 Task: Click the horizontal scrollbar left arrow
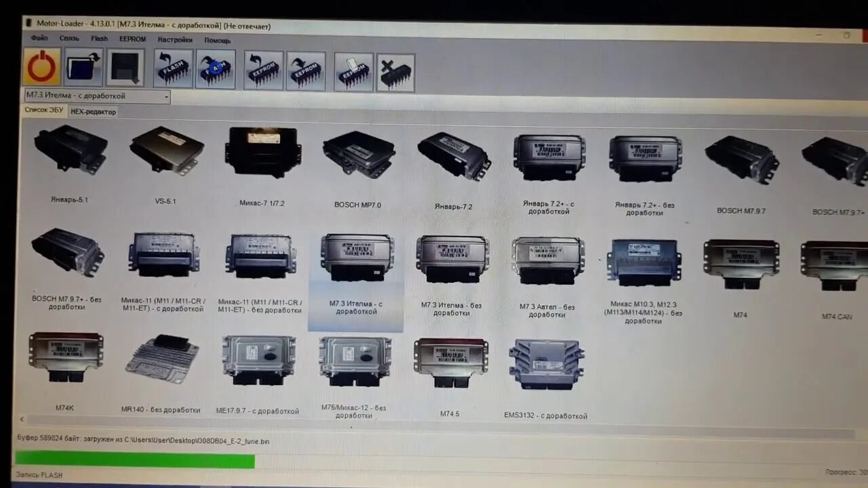(22, 420)
